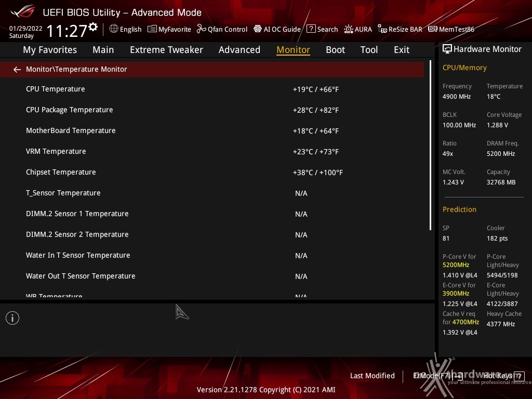Select CPU Package Temperature row
Image resolution: width=532 pixels, height=399 pixels.
click(x=212, y=110)
